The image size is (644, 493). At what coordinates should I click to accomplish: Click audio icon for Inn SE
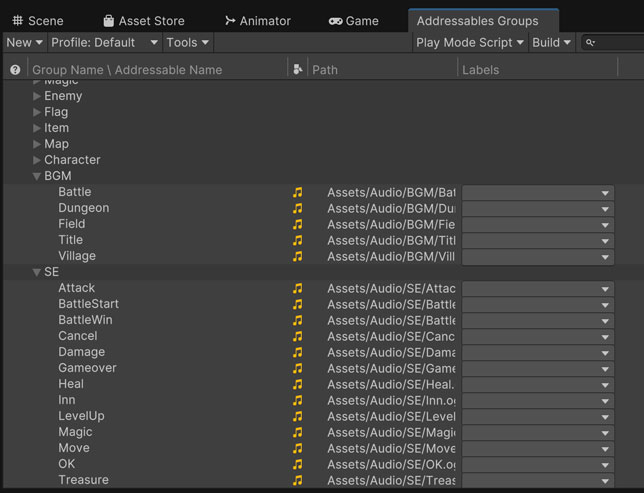[298, 401]
